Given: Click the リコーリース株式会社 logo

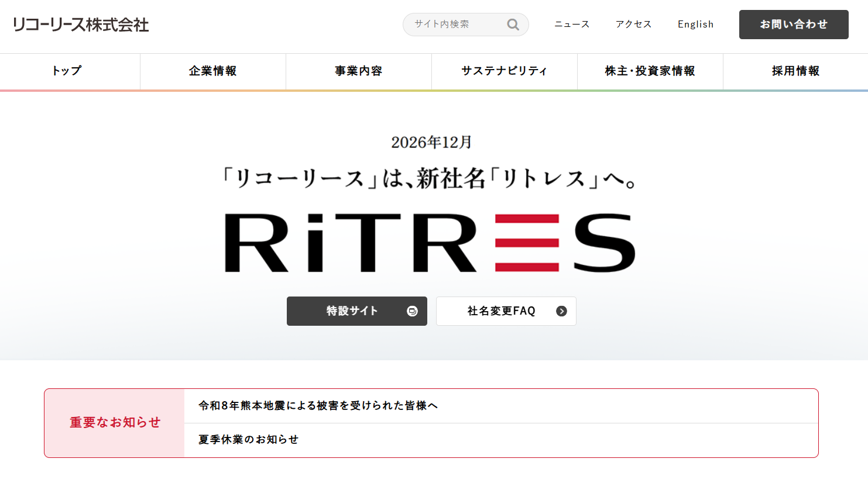Looking at the screenshot, I should (x=81, y=25).
